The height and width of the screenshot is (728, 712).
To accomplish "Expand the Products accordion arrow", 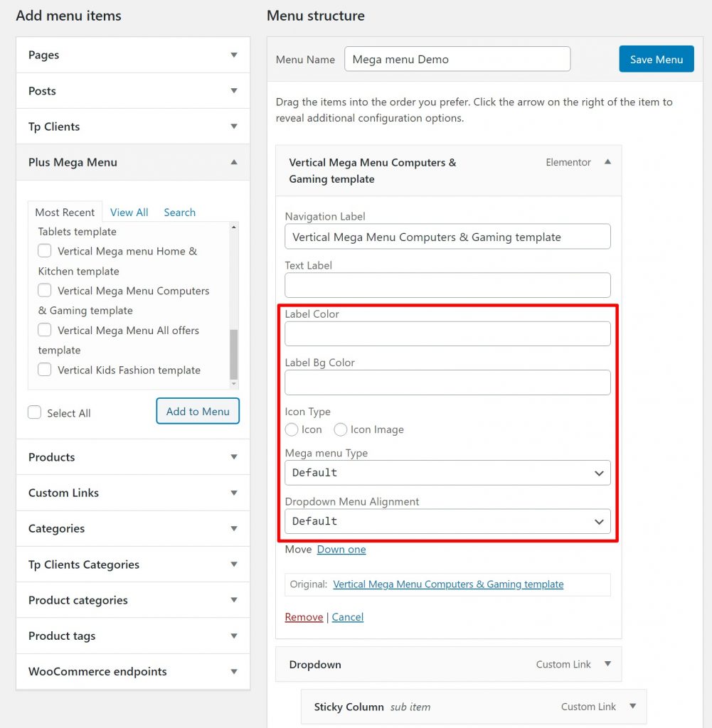I will tap(233, 457).
